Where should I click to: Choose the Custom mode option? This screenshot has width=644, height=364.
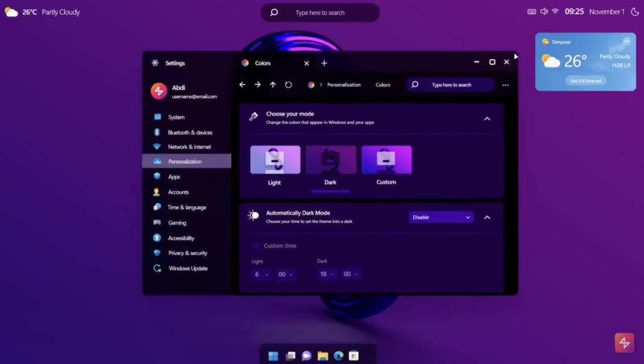pyautogui.click(x=387, y=160)
